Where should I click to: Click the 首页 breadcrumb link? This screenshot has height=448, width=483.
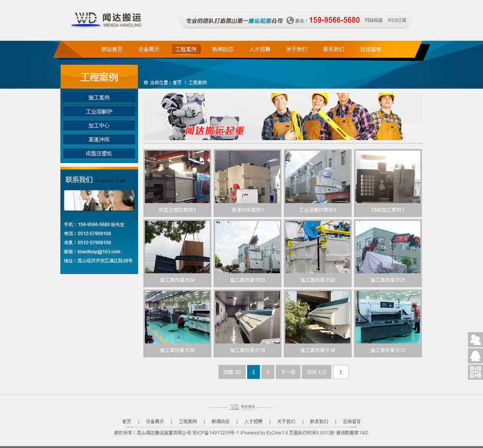(177, 83)
